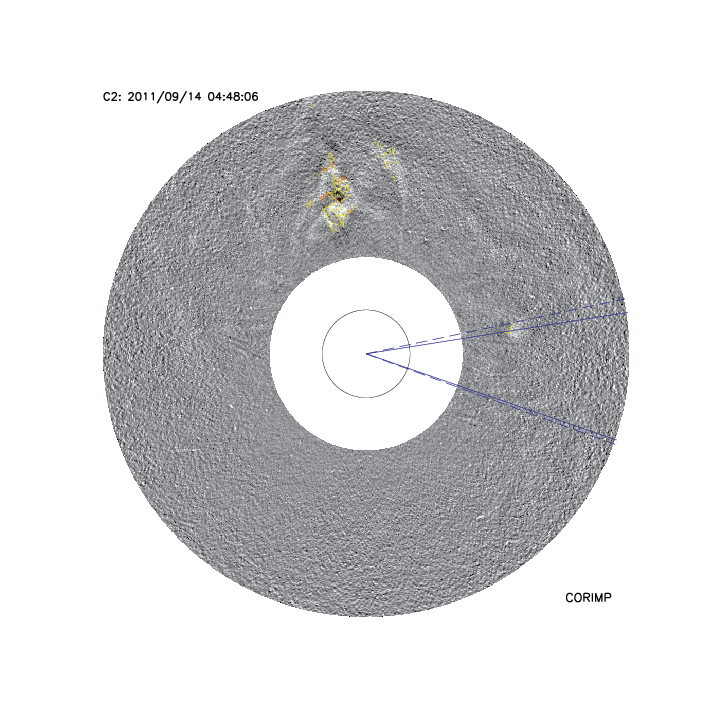Click the CORIMP label text
The width and height of the screenshot is (720, 720).
pos(588,598)
